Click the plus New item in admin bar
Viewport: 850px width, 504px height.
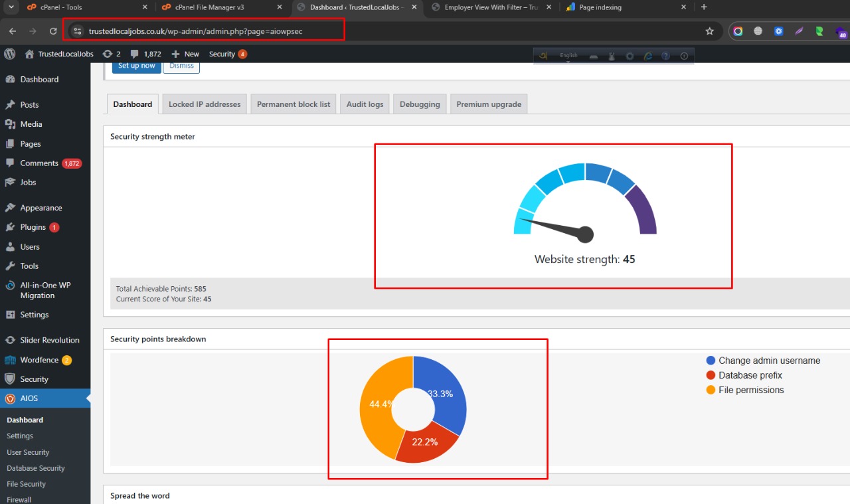(x=185, y=54)
